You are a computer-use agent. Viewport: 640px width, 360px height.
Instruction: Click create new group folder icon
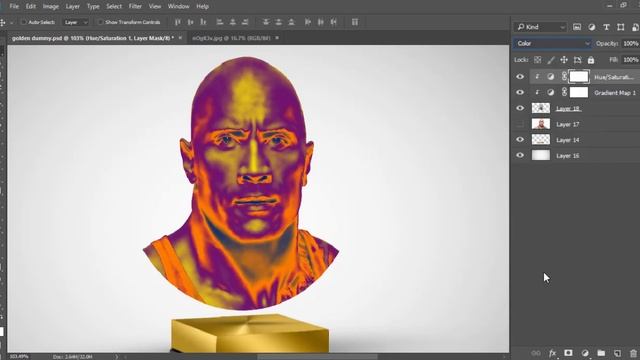pos(601,353)
